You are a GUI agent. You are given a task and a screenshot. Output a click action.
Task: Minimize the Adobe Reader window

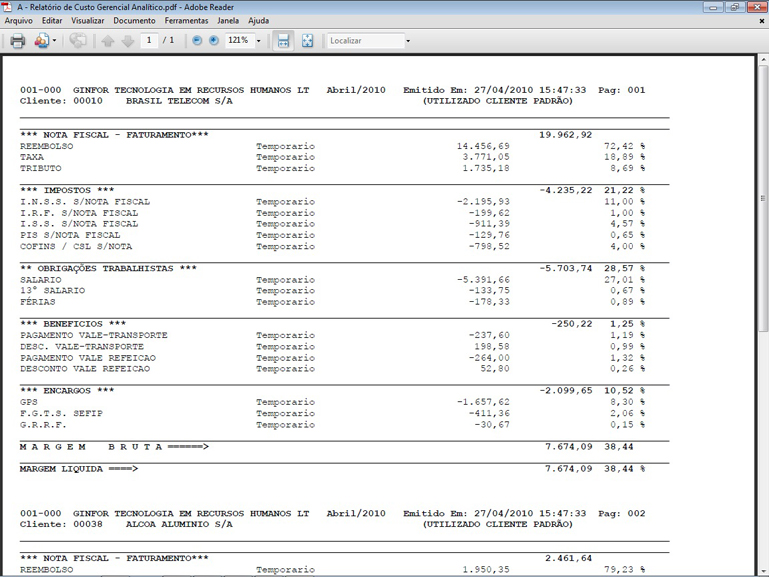(x=713, y=7)
